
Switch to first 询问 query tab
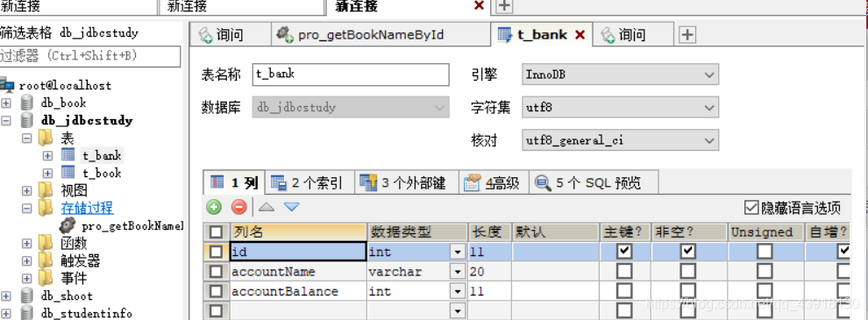pyautogui.click(x=230, y=35)
